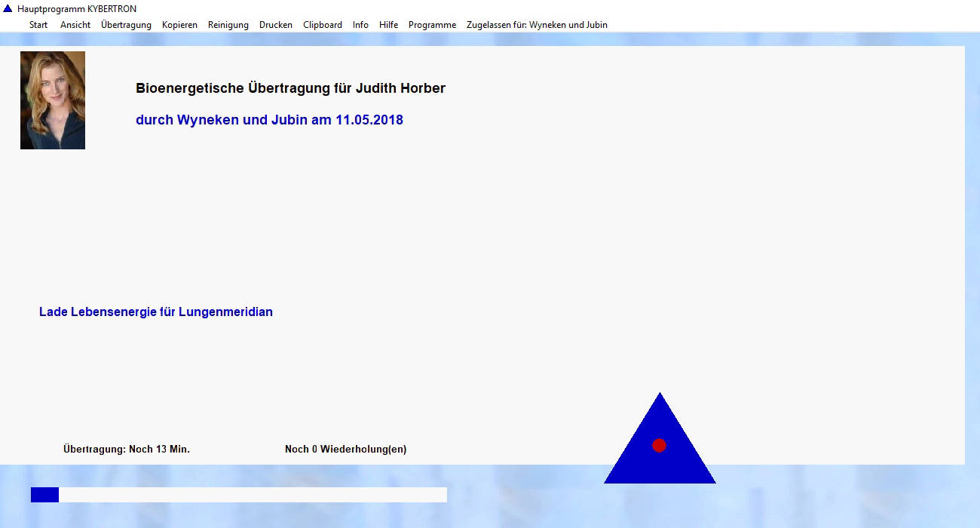Click the portrait photo of Judith Horber
The height and width of the screenshot is (528, 980).
point(53,100)
